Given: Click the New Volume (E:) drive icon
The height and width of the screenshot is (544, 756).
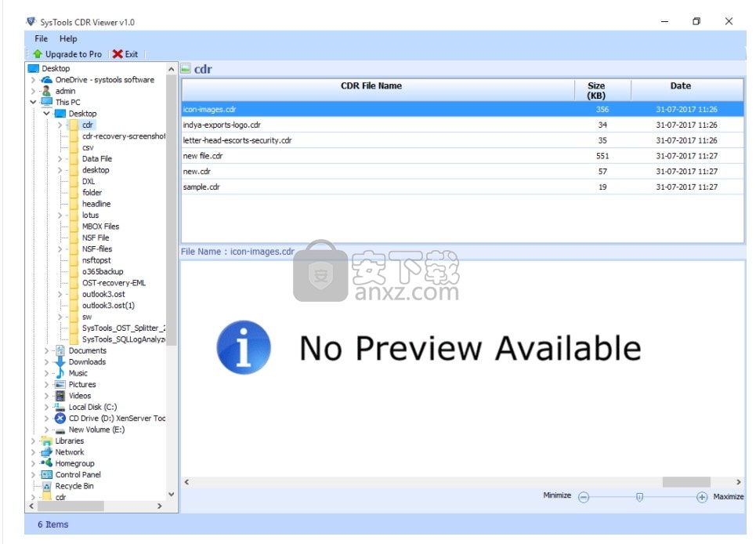Looking at the screenshot, I should click(60, 430).
